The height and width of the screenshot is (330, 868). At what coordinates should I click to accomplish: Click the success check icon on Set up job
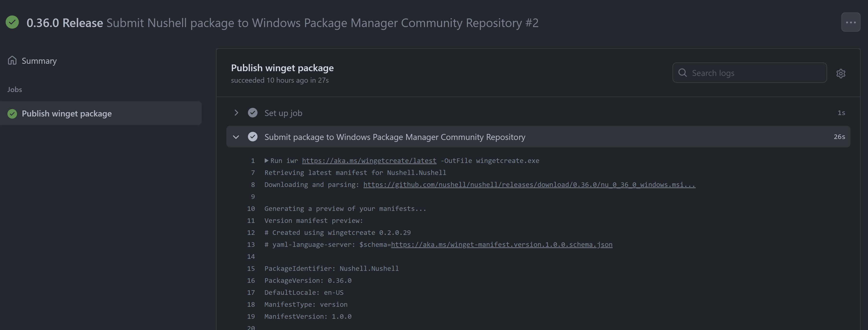(x=253, y=112)
